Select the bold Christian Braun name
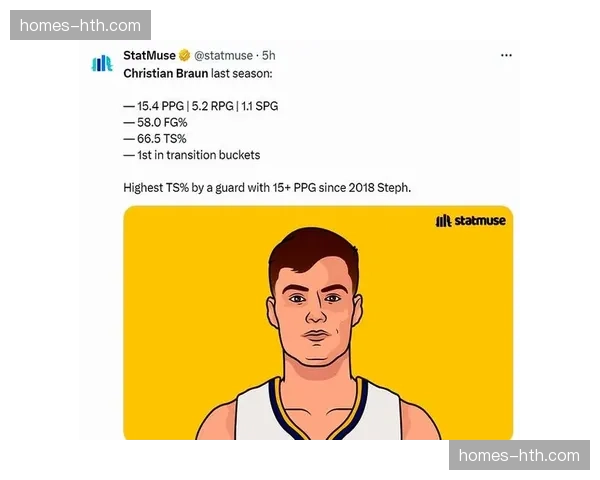 (x=166, y=73)
